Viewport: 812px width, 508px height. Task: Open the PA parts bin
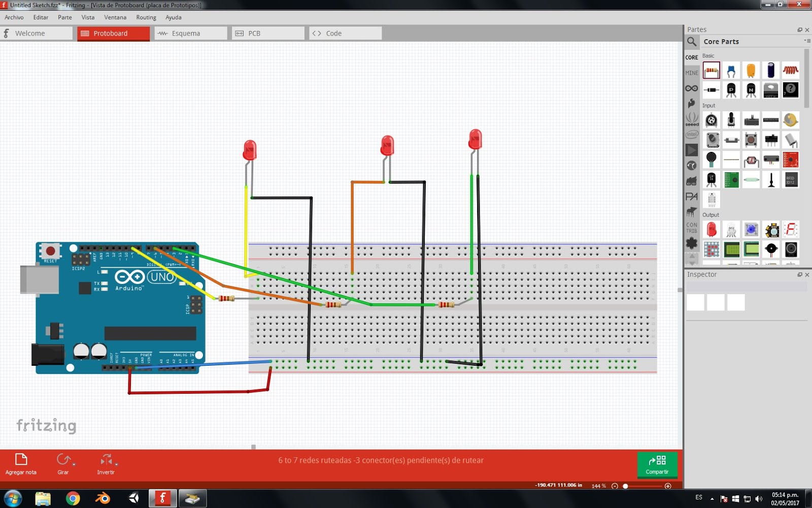[692, 197]
